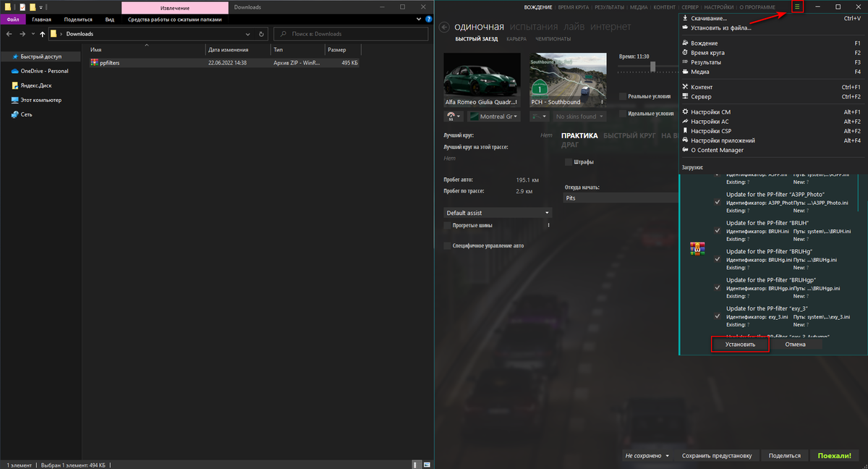Open the Content Manager hamburger menu icon
Image resolution: width=868 pixels, height=469 pixels.
tap(797, 7)
